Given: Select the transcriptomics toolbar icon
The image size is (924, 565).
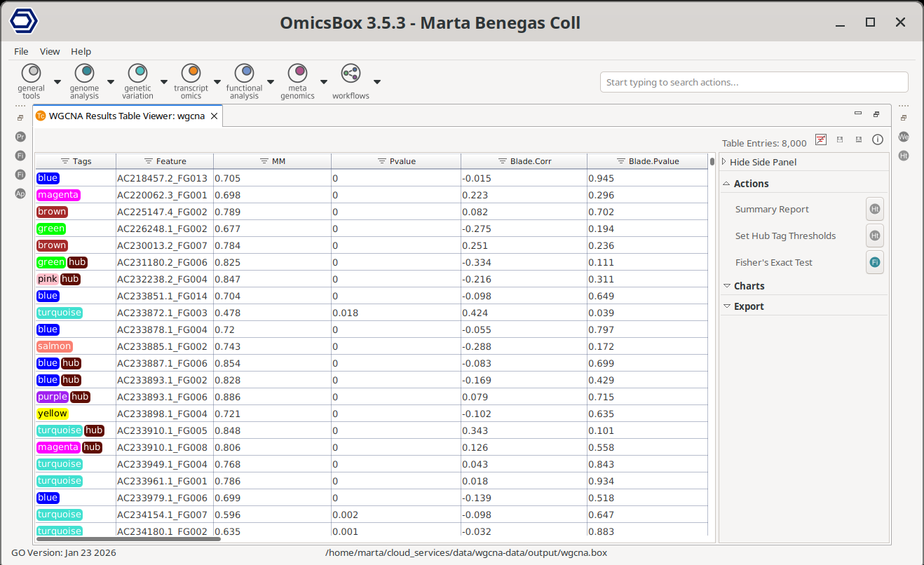Looking at the screenshot, I should point(191,72).
